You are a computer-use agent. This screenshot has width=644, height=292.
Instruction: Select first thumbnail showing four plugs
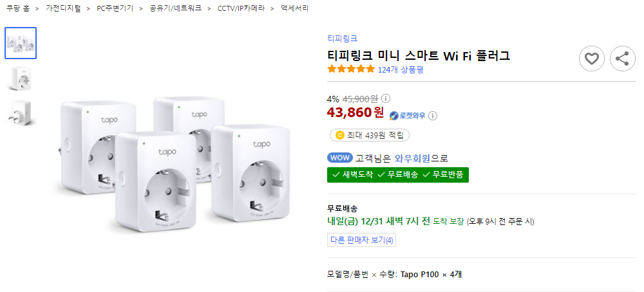[x=21, y=43]
